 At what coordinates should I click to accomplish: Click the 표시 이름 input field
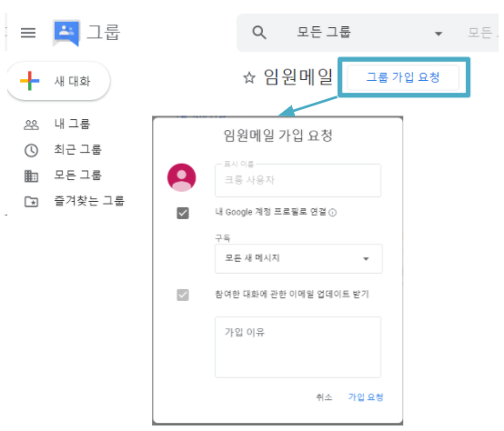click(x=298, y=180)
